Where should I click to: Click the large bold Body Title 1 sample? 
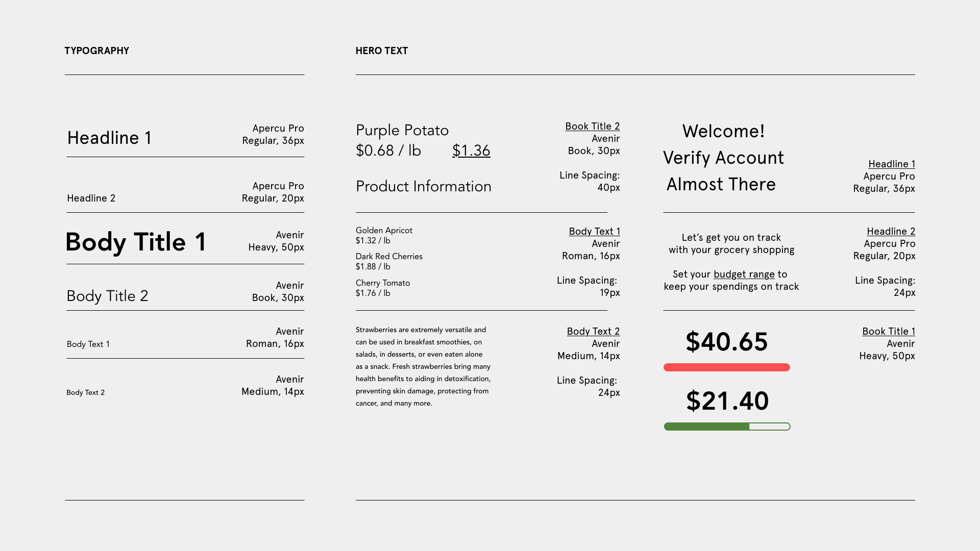[x=136, y=242]
